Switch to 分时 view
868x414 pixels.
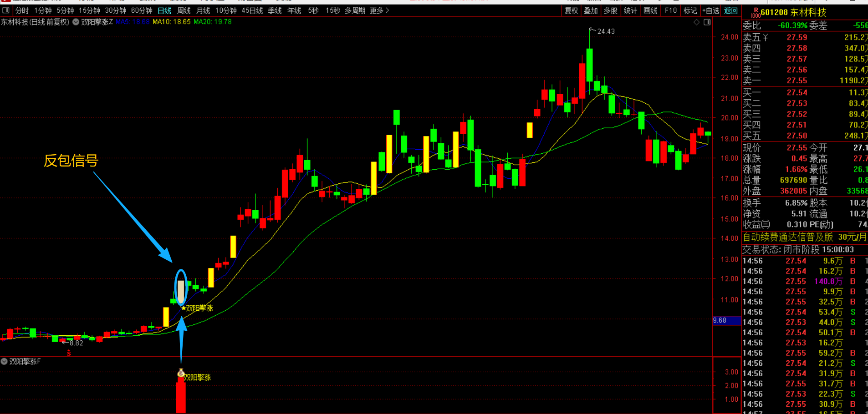[22, 10]
